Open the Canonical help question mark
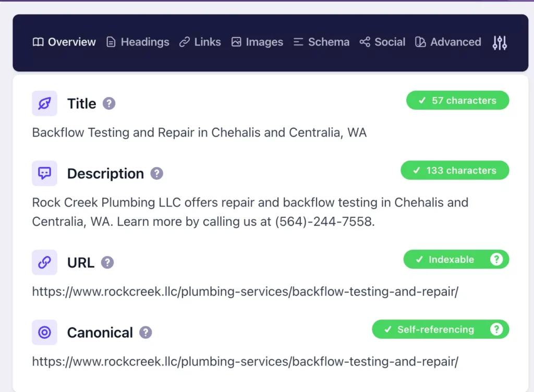This screenshot has width=534, height=392. (145, 333)
